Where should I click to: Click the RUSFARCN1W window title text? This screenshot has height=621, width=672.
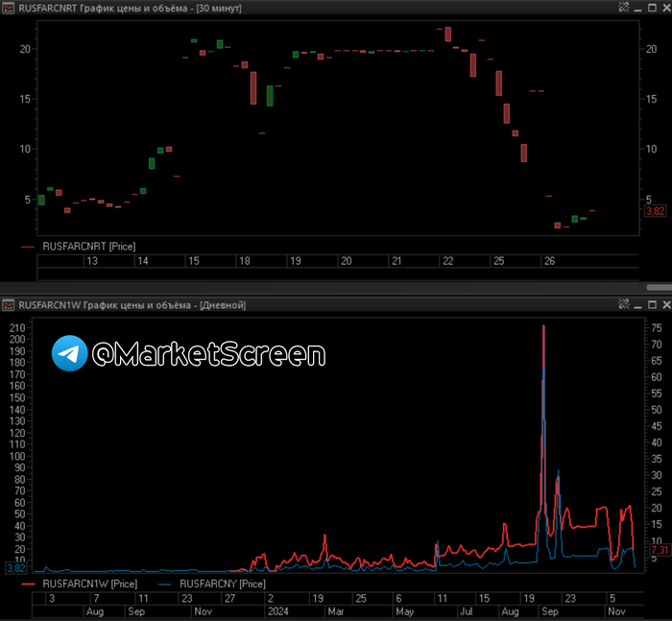(x=132, y=305)
